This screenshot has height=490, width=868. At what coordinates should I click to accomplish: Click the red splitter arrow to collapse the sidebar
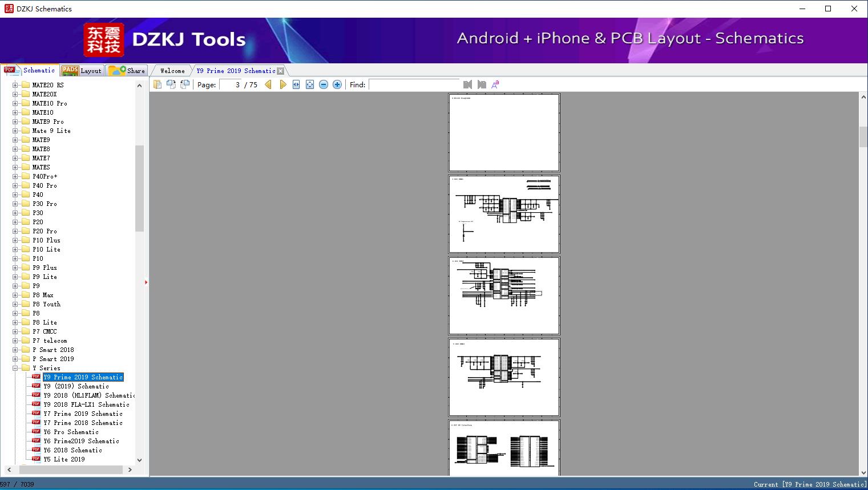146,282
